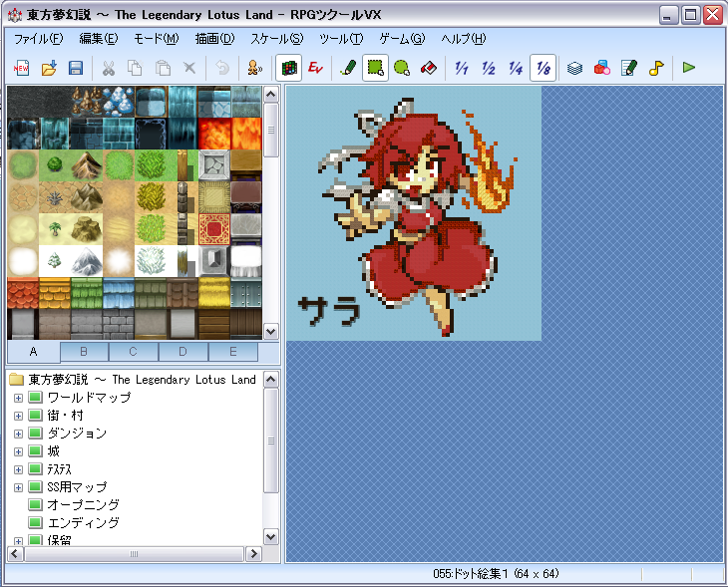Click map tree horizontal scroll left arrow
The height and width of the screenshot is (587, 728).
pos(15,553)
